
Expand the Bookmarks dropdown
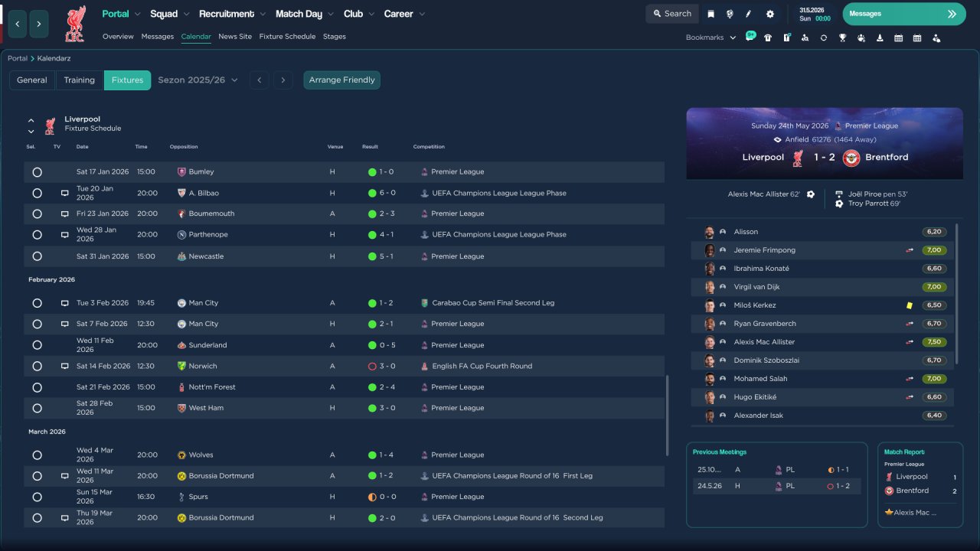click(710, 37)
